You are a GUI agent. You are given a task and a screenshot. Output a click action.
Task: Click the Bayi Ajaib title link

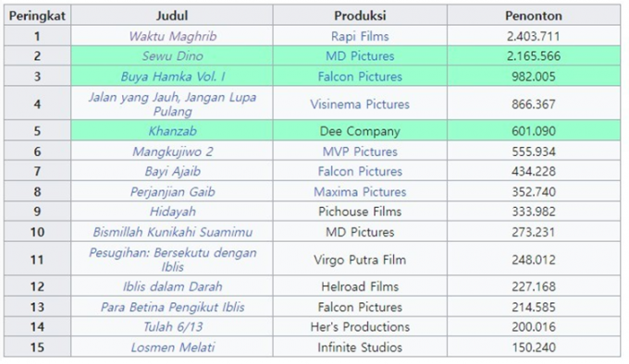[x=172, y=172]
